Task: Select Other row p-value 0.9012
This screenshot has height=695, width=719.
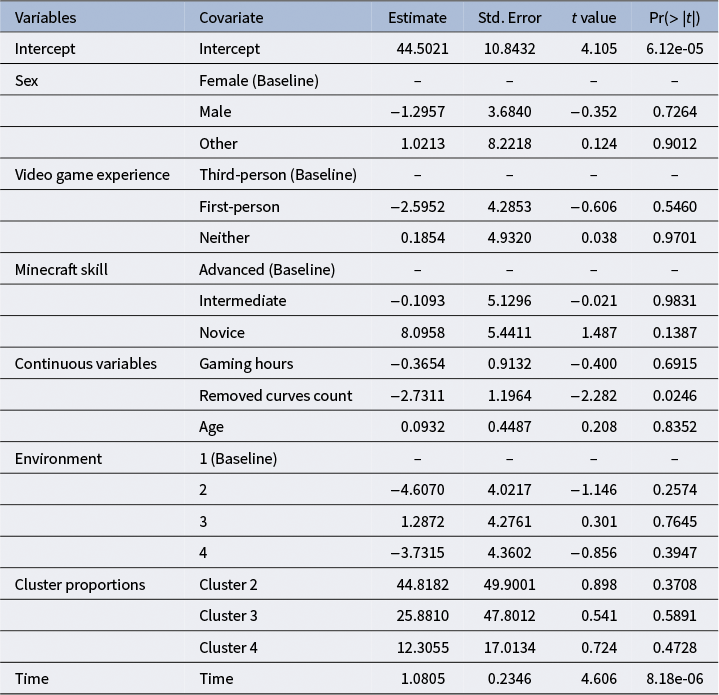Action: coord(675,144)
